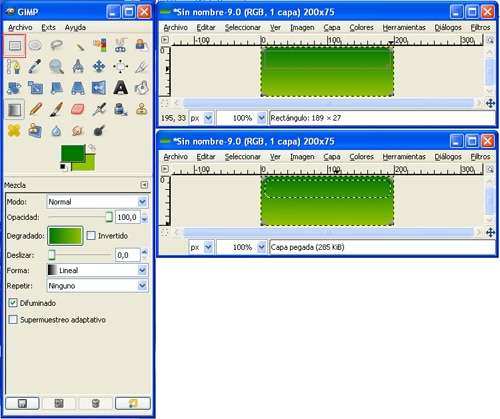Select the Ink tool
Viewport: 500px width, 419px height.
tap(120, 109)
